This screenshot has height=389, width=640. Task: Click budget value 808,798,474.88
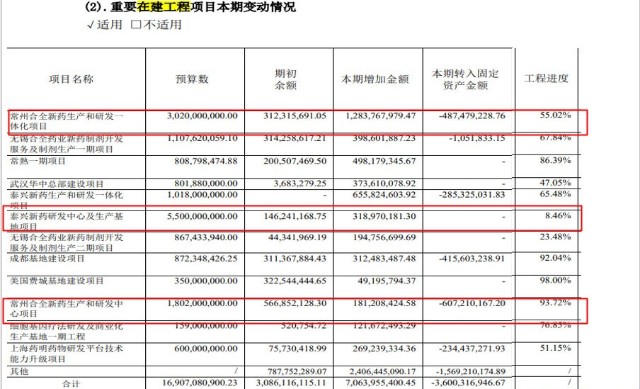(x=206, y=161)
